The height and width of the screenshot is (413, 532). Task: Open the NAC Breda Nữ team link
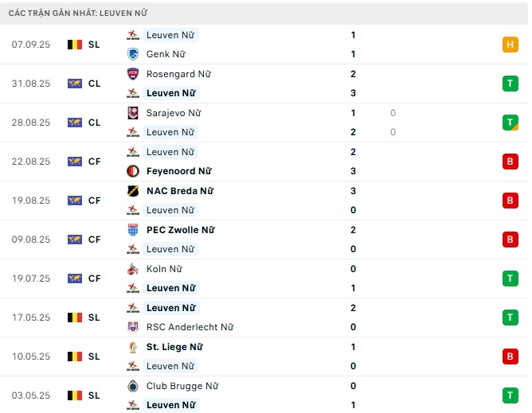(179, 191)
